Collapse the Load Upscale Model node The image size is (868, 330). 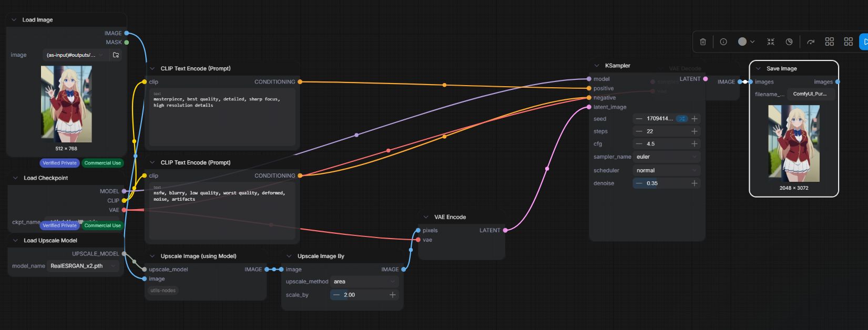[x=15, y=241]
